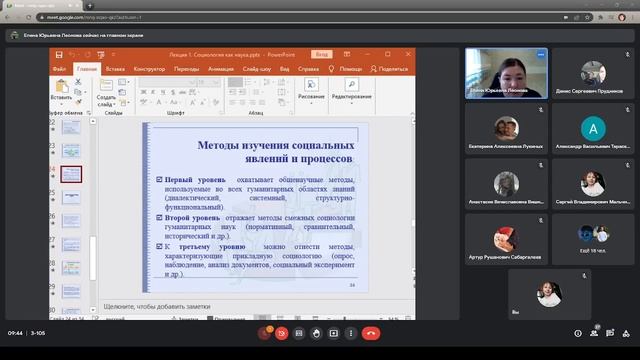
Task: Click the Copy icon in clipboard group
Action: [x=78, y=92]
